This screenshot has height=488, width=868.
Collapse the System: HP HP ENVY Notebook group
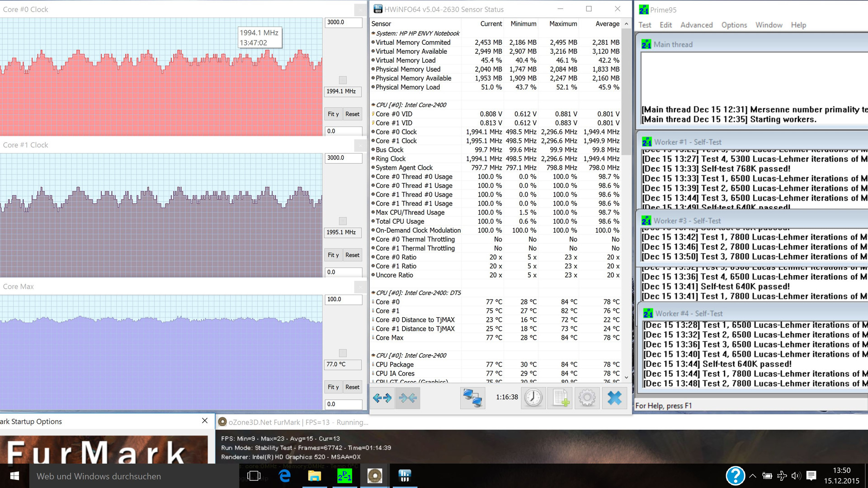point(373,33)
